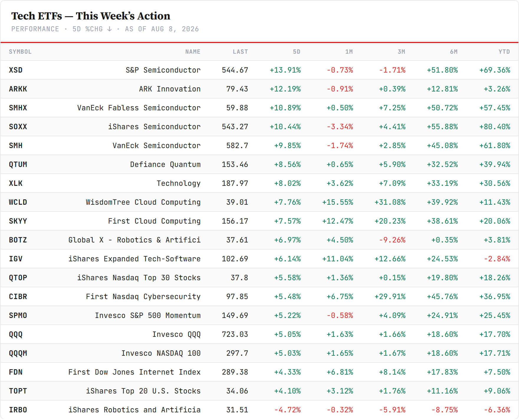
Task: Click the SOXX symbol
Action: [x=18, y=127]
